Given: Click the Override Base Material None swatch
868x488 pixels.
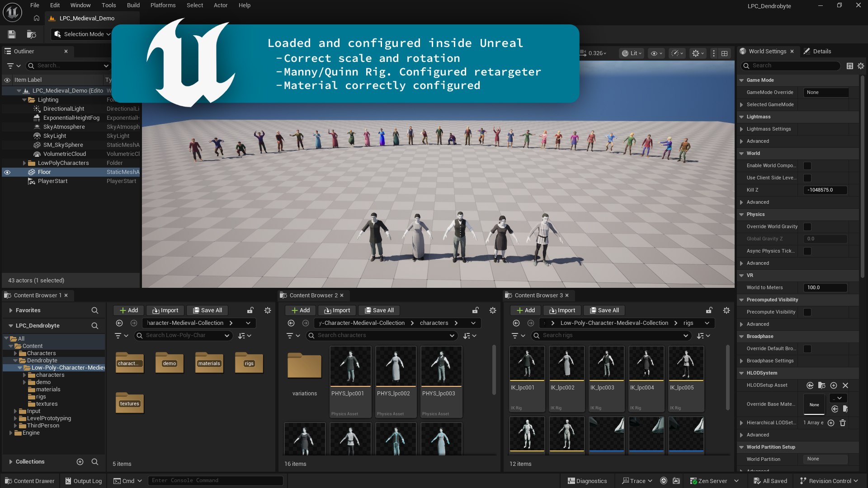Looking at the screenshot, I should click(x=814, y=405).
